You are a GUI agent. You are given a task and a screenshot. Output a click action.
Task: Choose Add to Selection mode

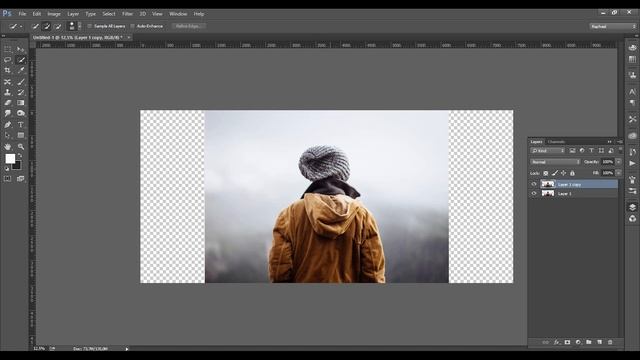click(47, 26)
